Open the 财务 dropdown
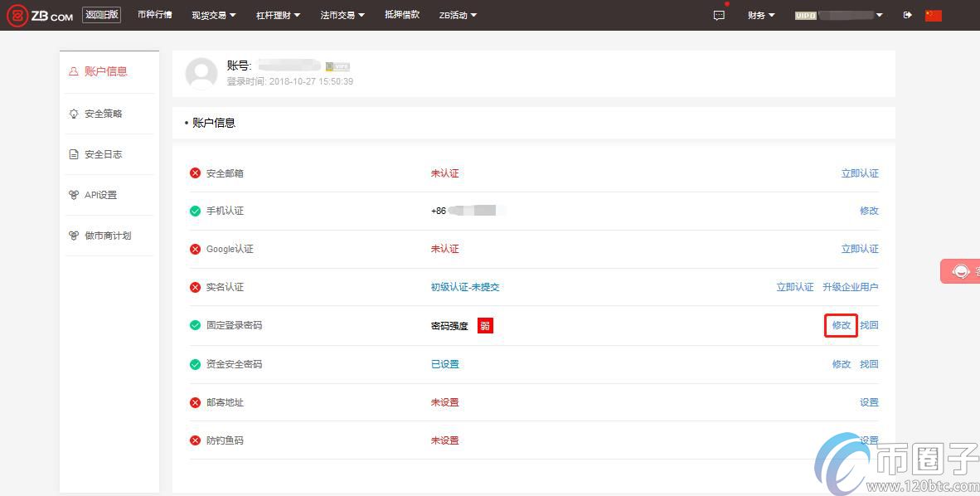 (761, 15)
